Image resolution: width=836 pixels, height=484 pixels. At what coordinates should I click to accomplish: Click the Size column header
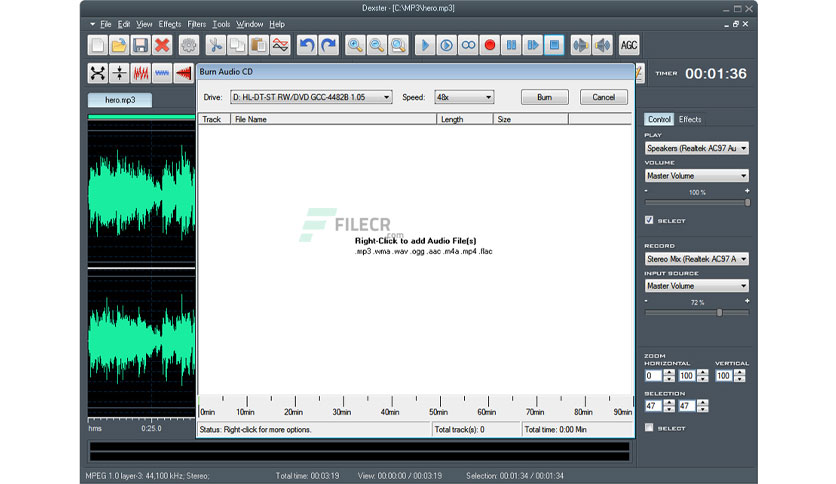pos(530,119)
